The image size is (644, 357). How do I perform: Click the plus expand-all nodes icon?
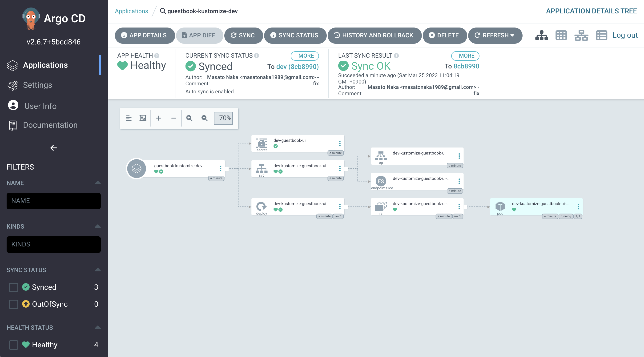tap(158, 118)
